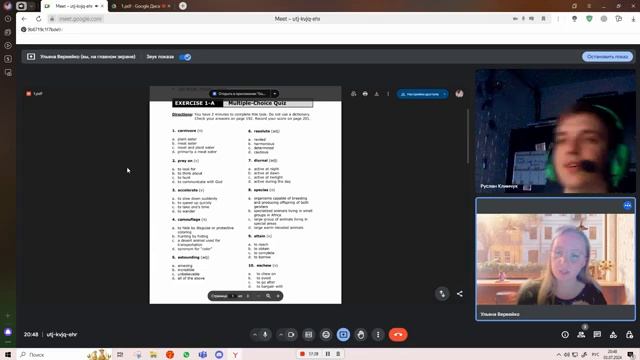Click the PDF viewer vertical scrollbar
The height and width of the screenshot is (360, 640).
coord(468,137)
